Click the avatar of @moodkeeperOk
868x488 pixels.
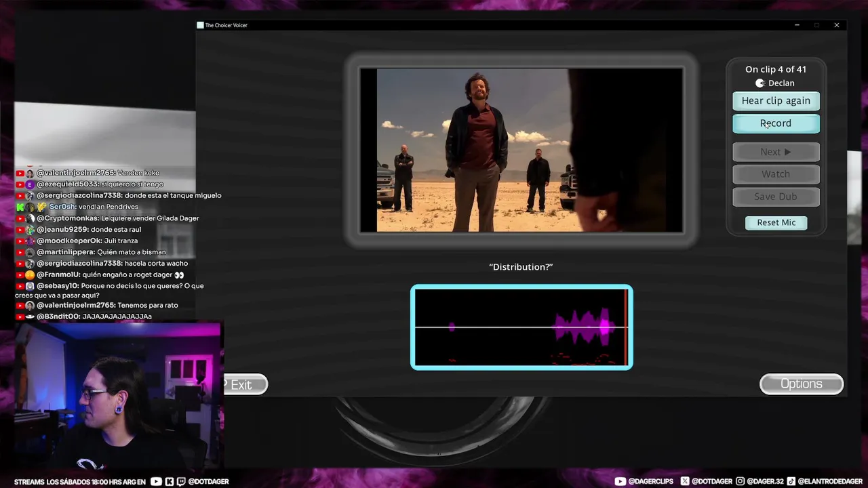[30, 241]
